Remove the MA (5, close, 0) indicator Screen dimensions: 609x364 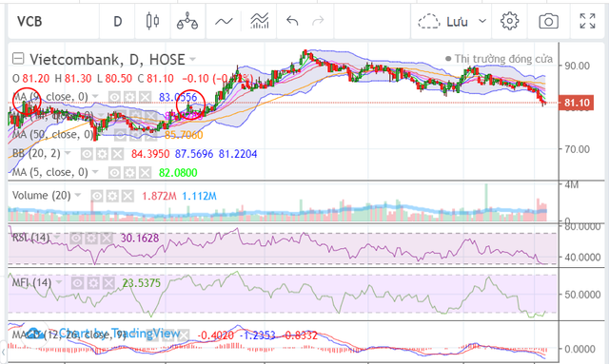145,173
